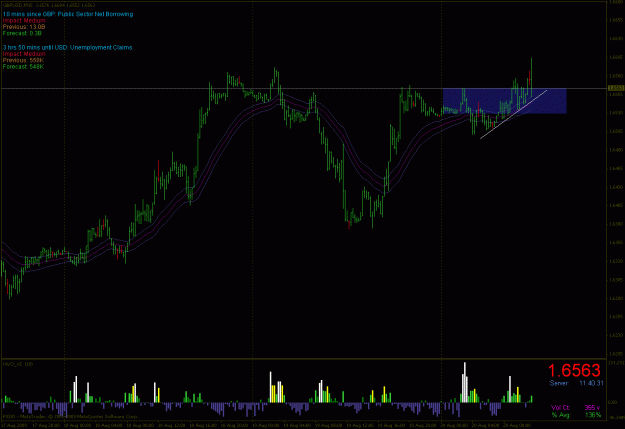This screenshot has width=625, height=429.
Task: Click the Forecast value under Unemployment Claims
Action: [x=23, y=67]
